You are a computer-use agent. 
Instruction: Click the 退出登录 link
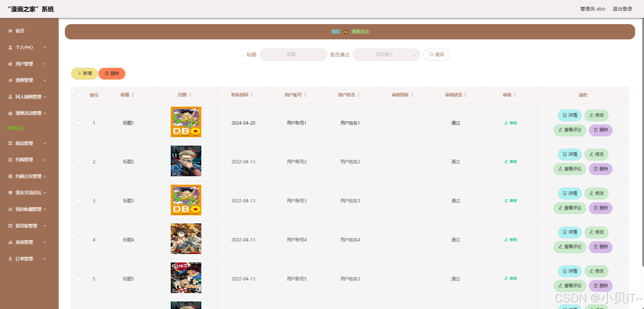(622, 9)
